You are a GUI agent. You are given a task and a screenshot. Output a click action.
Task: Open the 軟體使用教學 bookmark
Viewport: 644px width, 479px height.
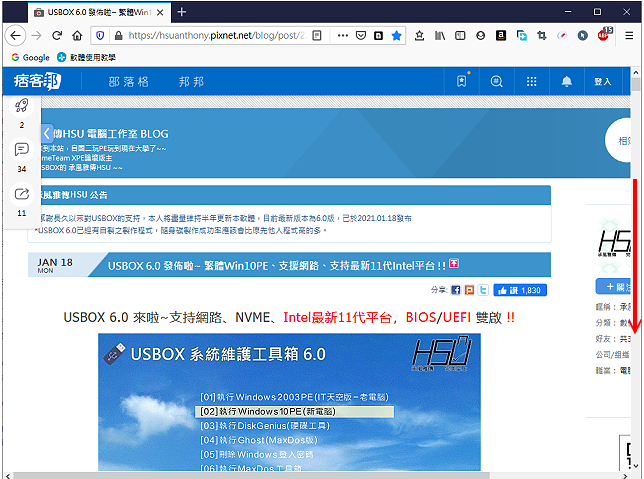[87, 58]
